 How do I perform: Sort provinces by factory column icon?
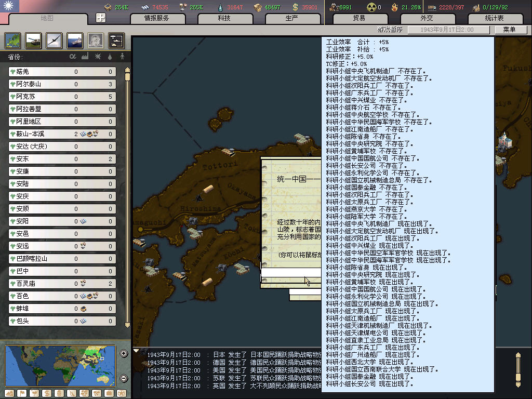85,56
